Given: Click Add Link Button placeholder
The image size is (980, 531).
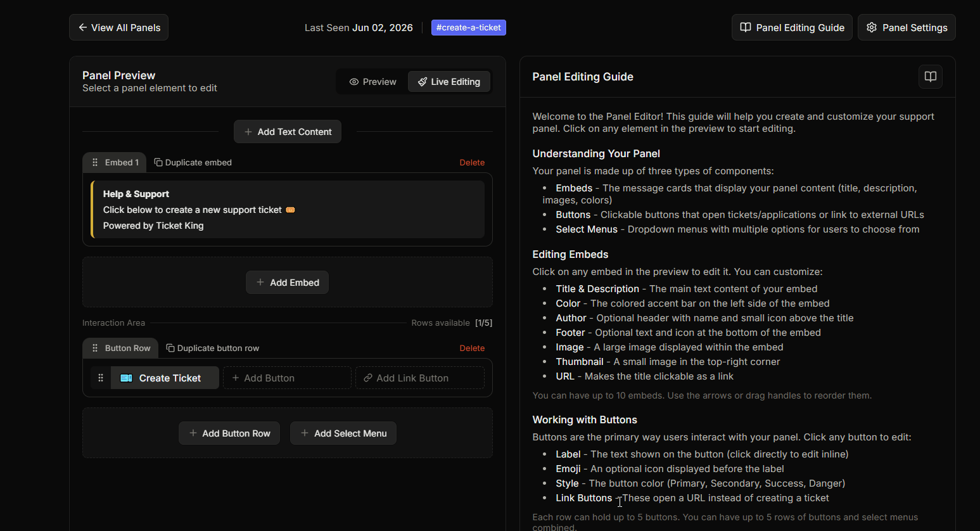Looking at the screenshot, I should (419, 378).
